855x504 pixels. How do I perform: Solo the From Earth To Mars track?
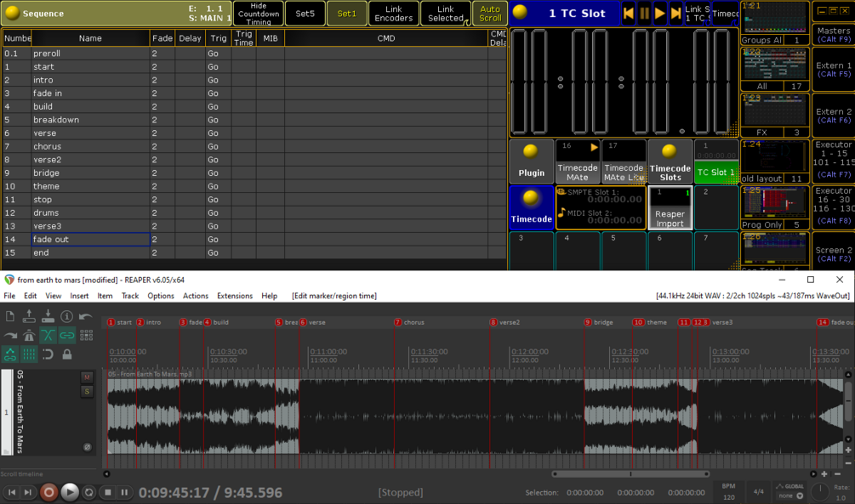pyautogui.click(x=87, y=391)
